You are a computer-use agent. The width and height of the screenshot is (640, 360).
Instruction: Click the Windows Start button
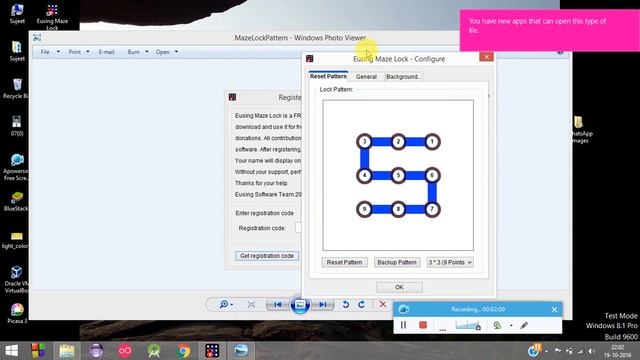click(x=11, y=351)
